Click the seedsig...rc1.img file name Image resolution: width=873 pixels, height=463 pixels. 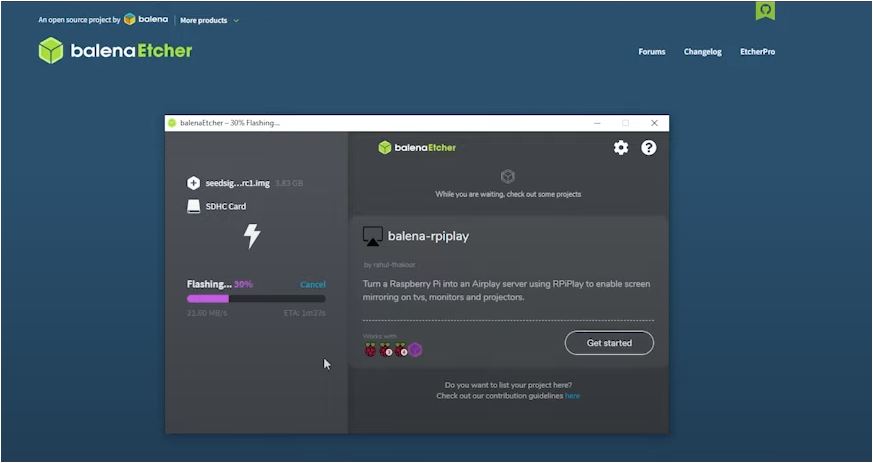[x=238, y=183]
